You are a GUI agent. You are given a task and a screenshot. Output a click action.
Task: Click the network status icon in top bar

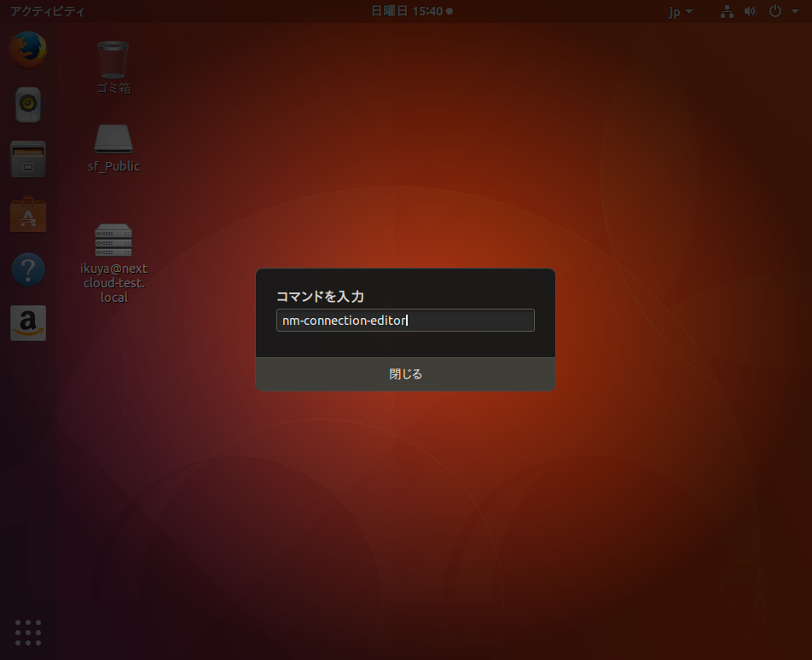pyautogui.click(x=727, y=11)
